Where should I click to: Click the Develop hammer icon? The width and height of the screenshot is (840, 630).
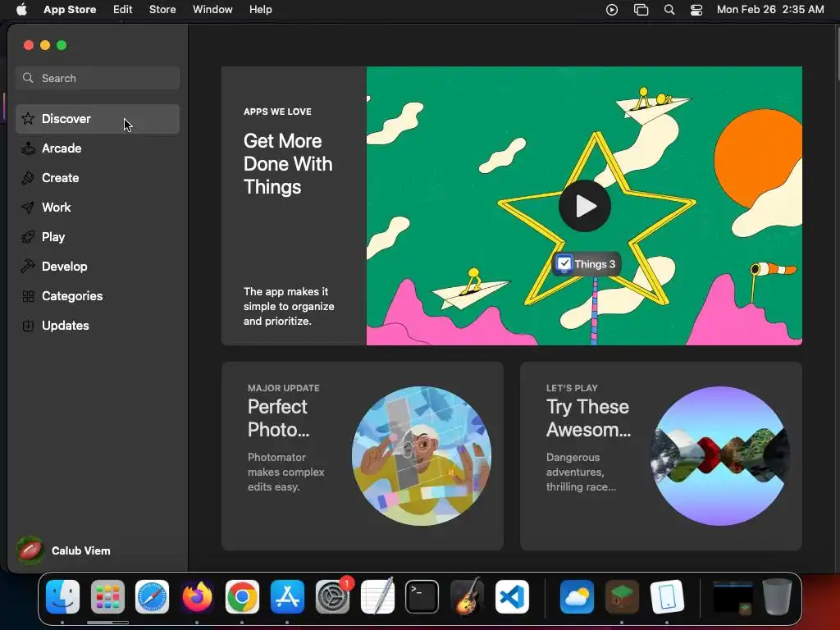(28, 267)
